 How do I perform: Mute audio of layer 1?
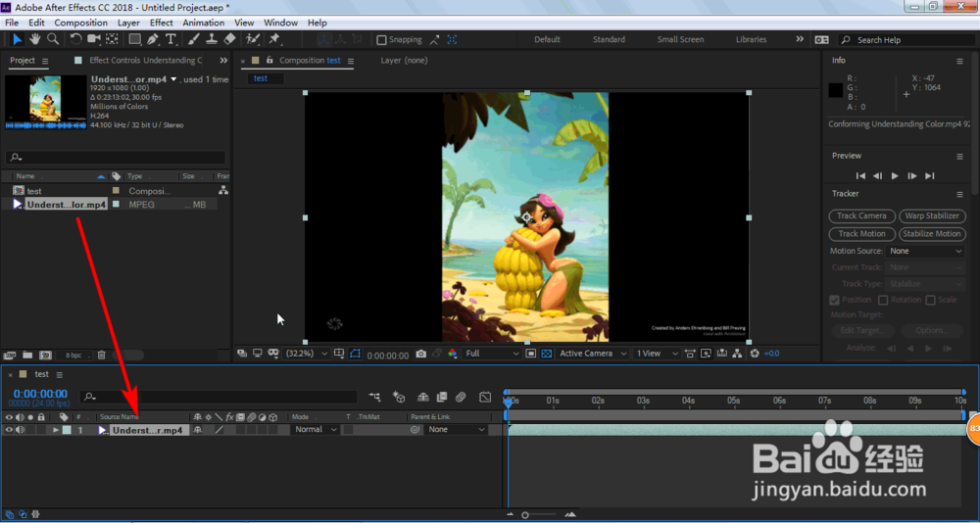[20, 430]
